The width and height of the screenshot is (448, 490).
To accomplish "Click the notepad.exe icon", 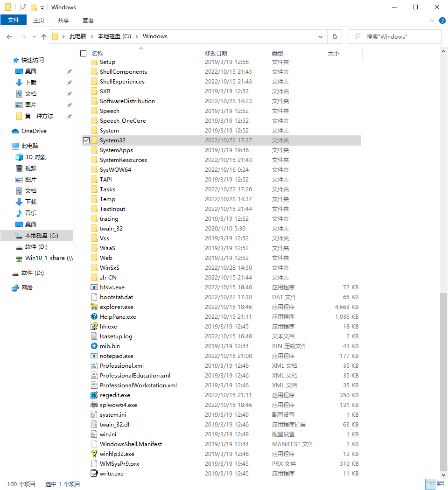I will 94,356.
